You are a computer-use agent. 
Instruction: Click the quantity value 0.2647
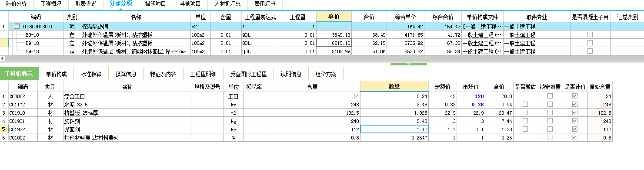point(394,138)
